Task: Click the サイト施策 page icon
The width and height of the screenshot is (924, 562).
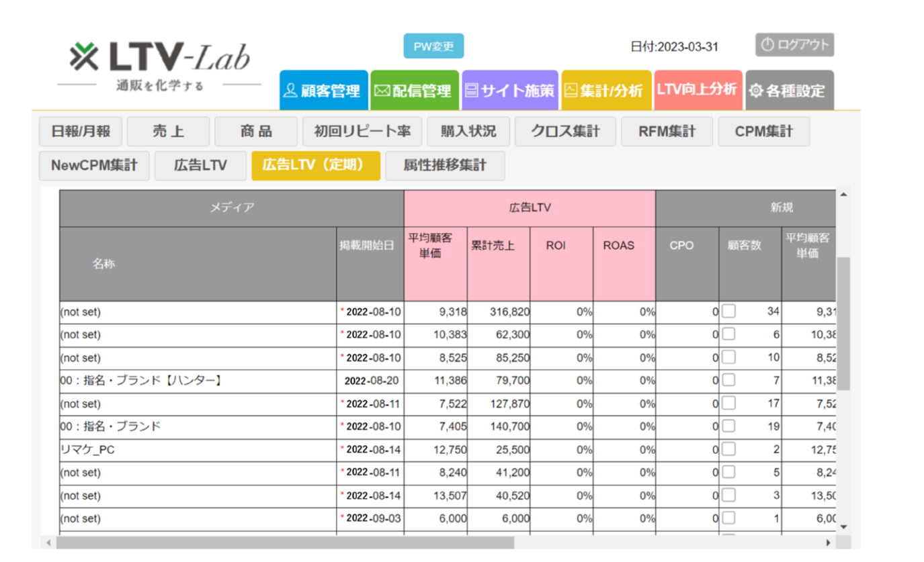Action: click(471, 91)
